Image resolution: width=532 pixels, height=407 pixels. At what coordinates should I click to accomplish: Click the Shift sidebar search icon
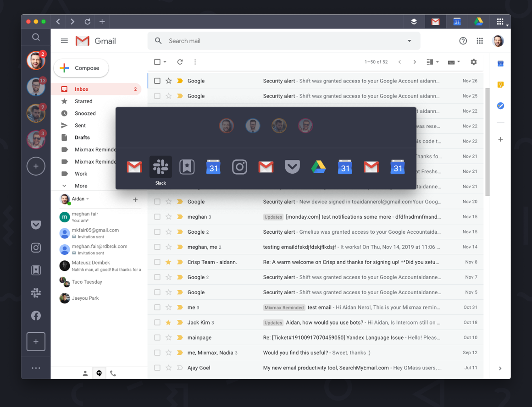[36, 37]
